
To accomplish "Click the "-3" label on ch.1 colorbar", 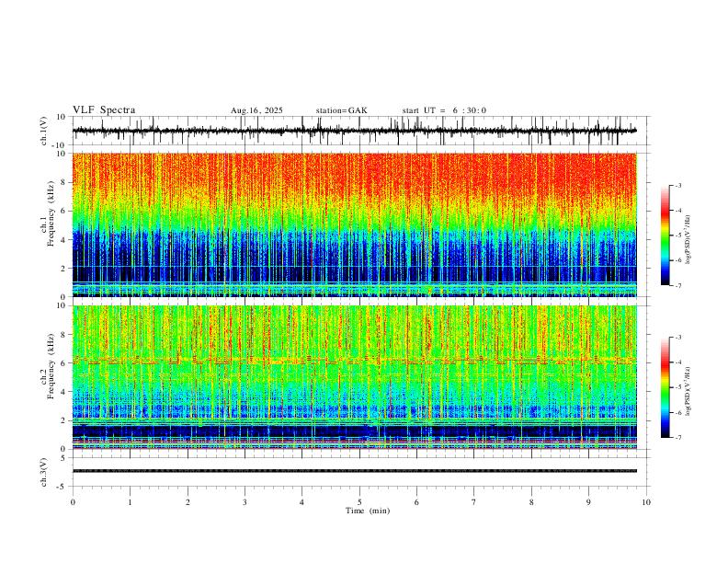I will 677,185.
